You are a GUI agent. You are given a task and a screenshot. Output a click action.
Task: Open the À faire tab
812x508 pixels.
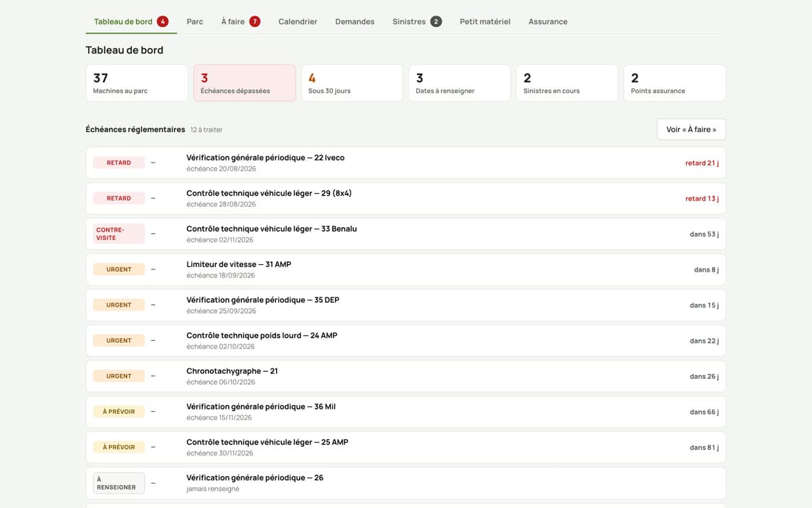[240, 22]
